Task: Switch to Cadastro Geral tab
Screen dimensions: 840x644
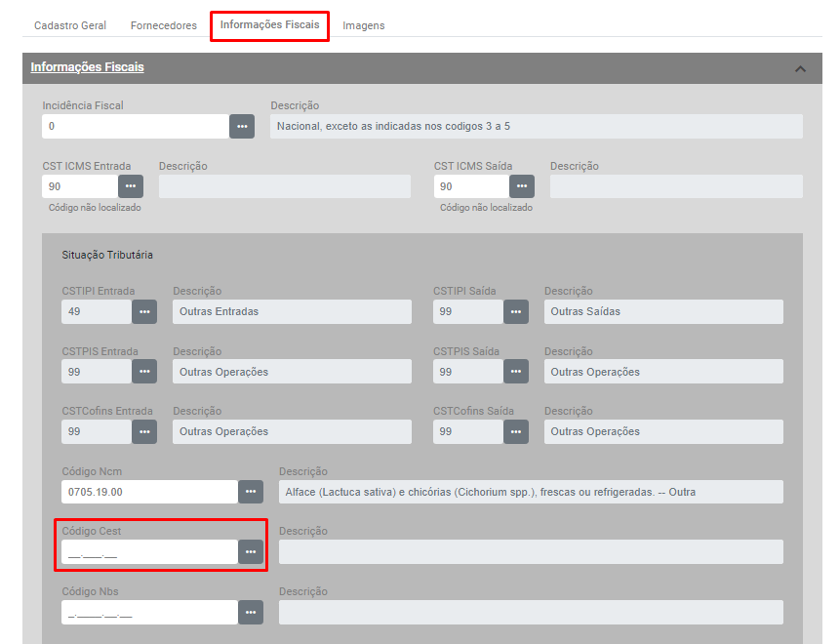Action: coord(70,25)
